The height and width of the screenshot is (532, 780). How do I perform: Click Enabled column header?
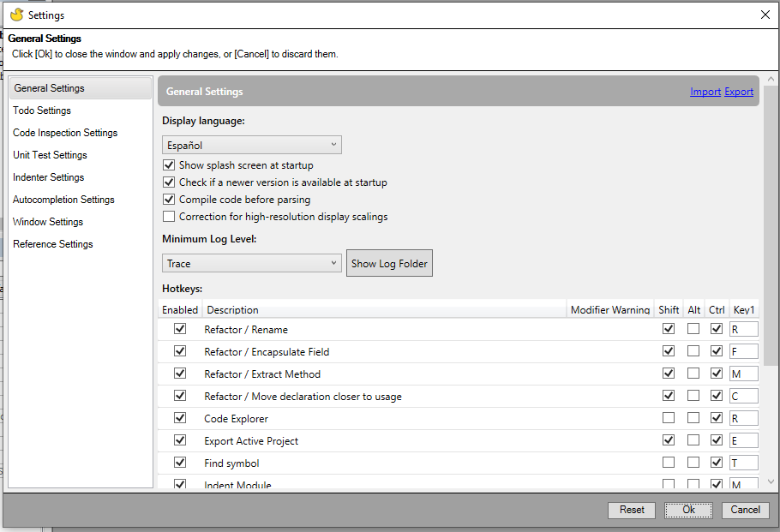point(180,310)
